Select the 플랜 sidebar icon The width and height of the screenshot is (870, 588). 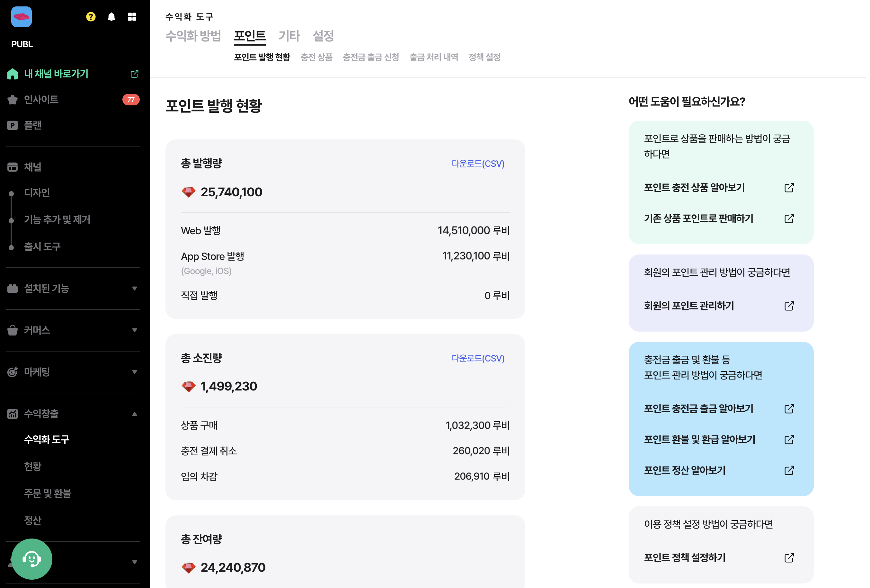12,125
